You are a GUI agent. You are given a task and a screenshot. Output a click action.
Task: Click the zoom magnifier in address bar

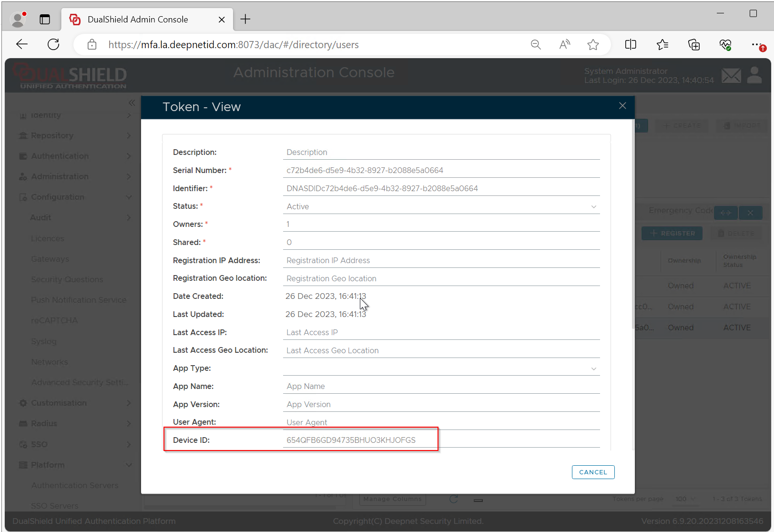[x=536, y=45]
